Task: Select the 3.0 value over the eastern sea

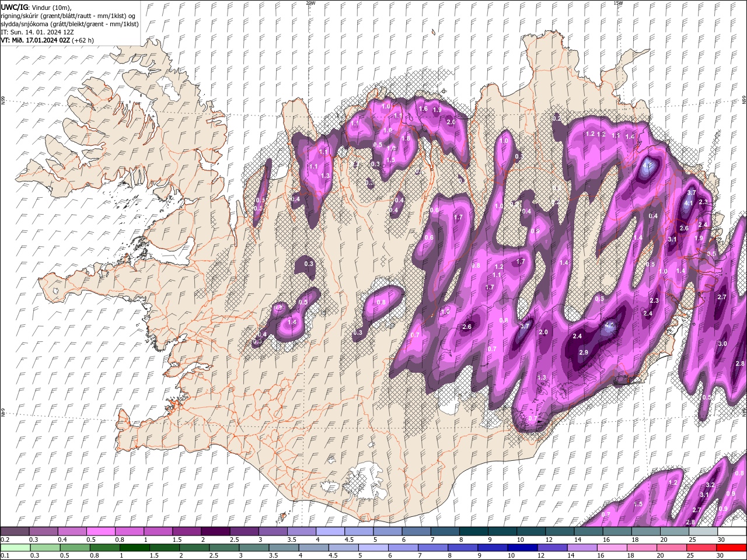Action: point(722,344)
